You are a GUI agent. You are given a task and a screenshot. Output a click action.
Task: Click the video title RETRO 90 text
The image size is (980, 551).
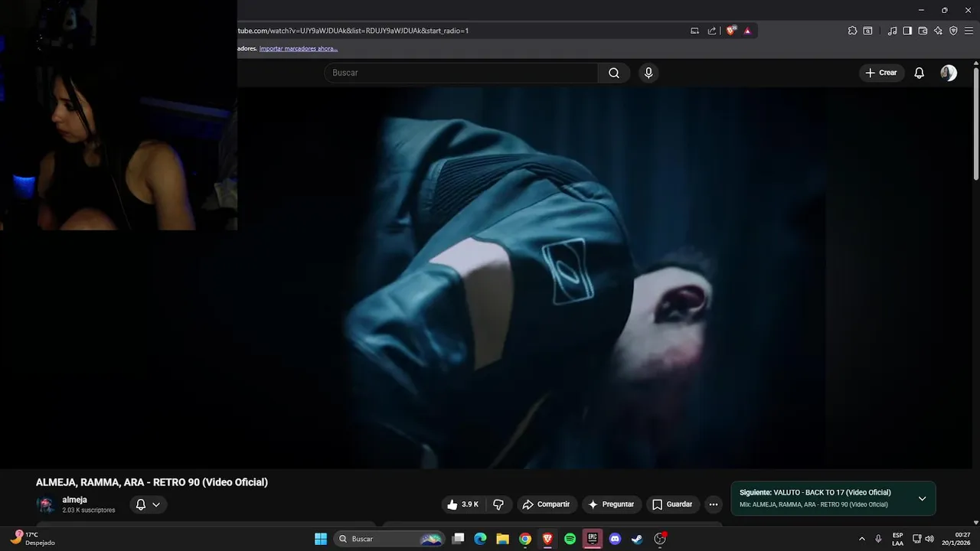152,482
